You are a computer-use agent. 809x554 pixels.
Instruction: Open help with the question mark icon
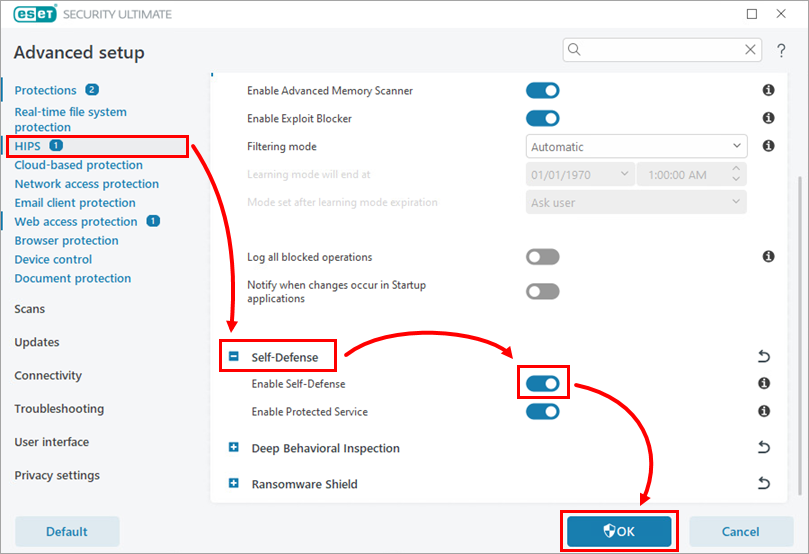781,51
